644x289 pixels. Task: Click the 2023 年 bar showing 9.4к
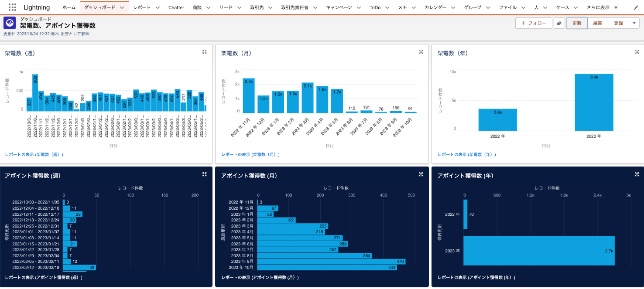(594, 102)
